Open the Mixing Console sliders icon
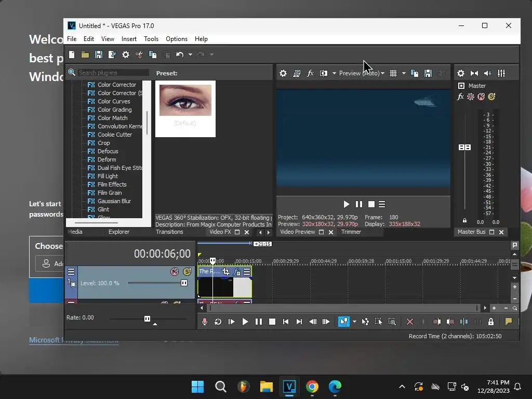532x399 pixels. [501, 73]
